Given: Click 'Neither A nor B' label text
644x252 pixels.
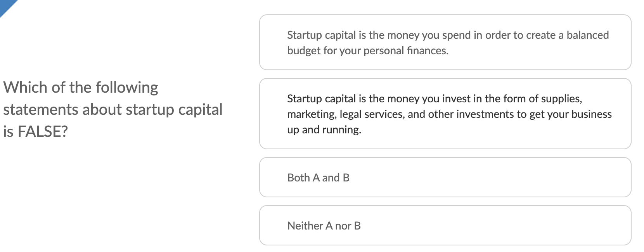Looking at the screenshot, I should [324, 226].
